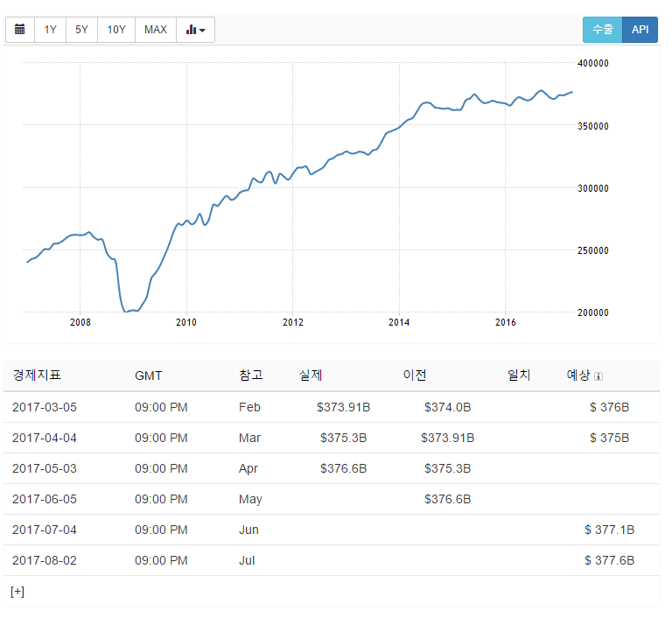Click the 2017-03-05 date cell
The width and height of the screenshot is (672, 639).
coord(45,407)
